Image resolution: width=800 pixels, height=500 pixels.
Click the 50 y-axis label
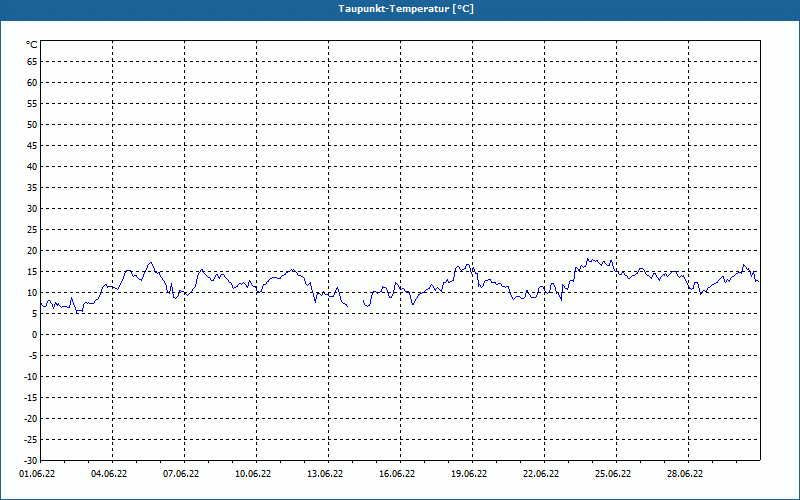(32, 124)
